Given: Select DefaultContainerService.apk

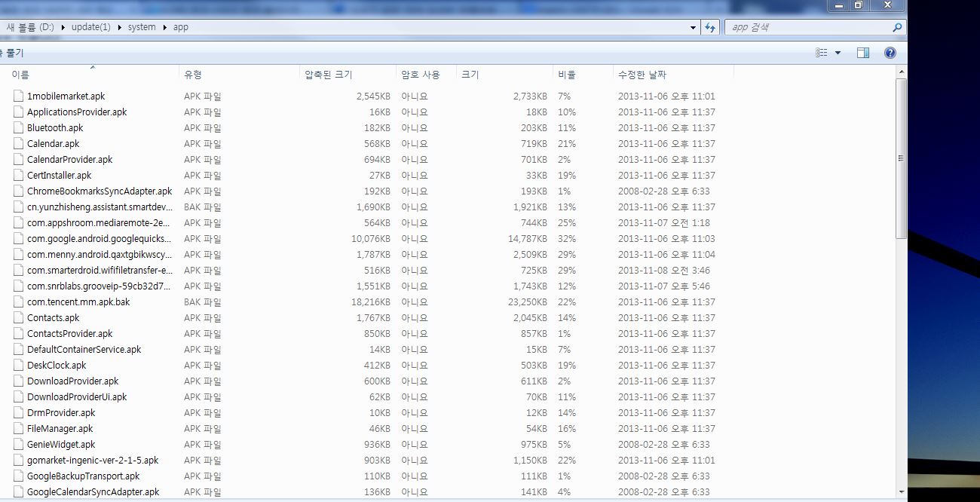Looking at the screenshot, I should [x=84, y=350].
